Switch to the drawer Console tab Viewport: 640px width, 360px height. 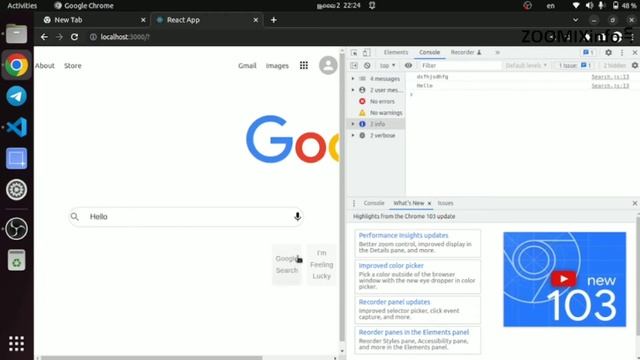(373, 203)
